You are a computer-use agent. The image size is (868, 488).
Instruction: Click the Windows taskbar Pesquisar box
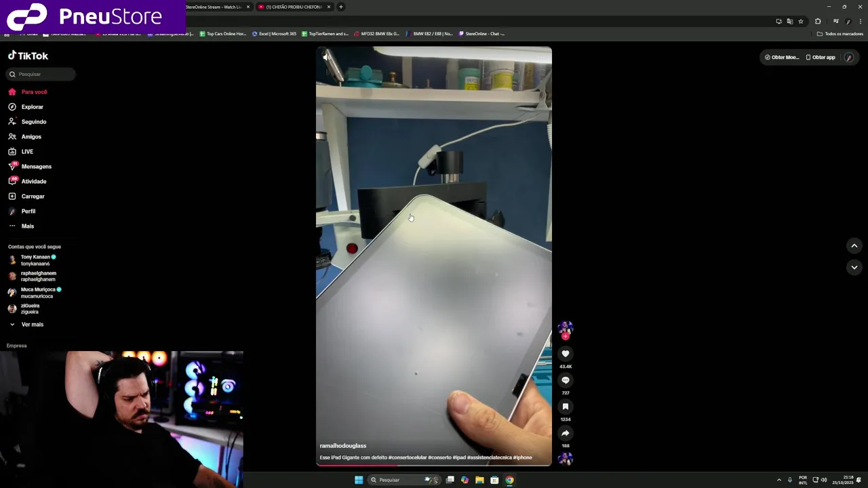405,480
